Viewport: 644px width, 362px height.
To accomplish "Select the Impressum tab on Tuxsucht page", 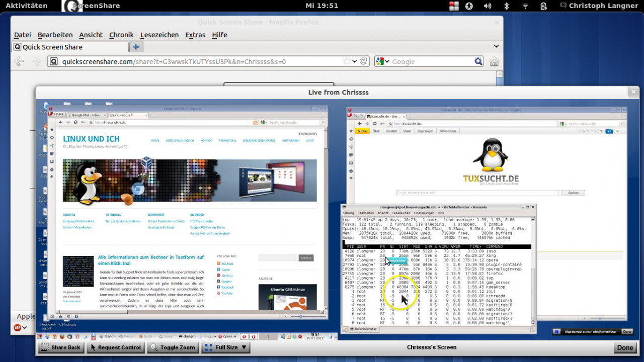I will (x=425, y=131).
